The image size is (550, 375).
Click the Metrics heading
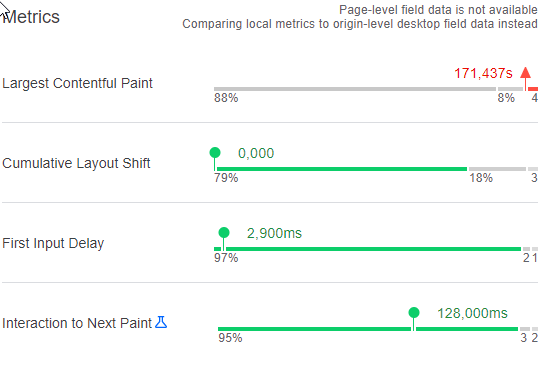tap(31, 17)
